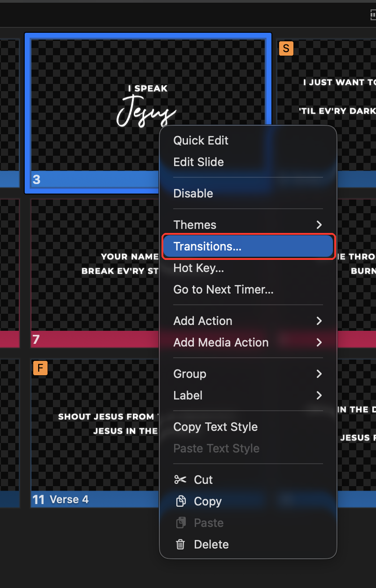Expand the Add Action submenu arrow

[319, 321]
